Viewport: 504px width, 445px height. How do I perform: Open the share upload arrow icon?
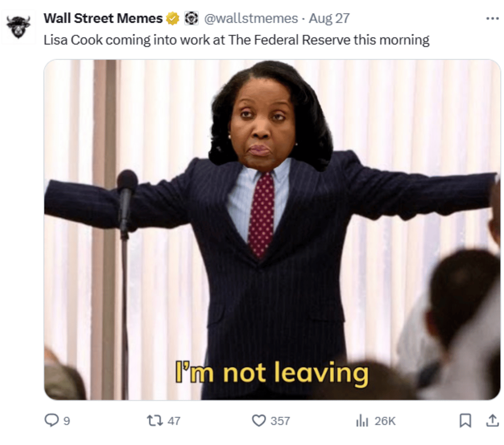492,420
